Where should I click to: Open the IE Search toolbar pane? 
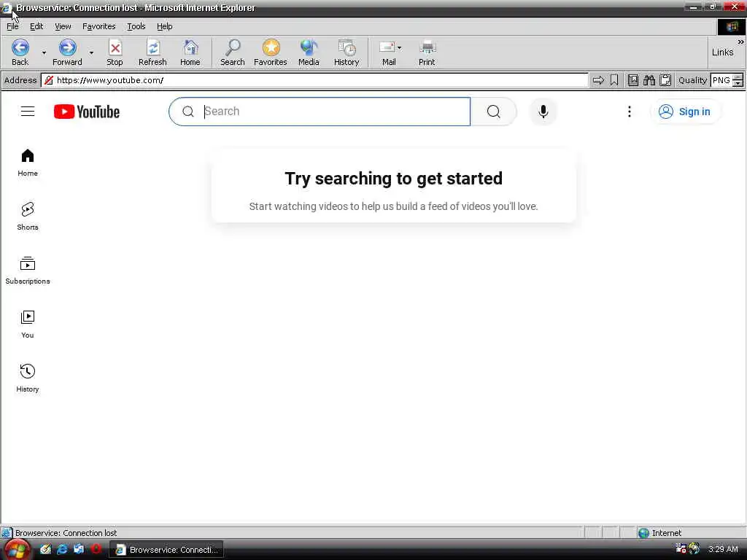pos(233,52)
